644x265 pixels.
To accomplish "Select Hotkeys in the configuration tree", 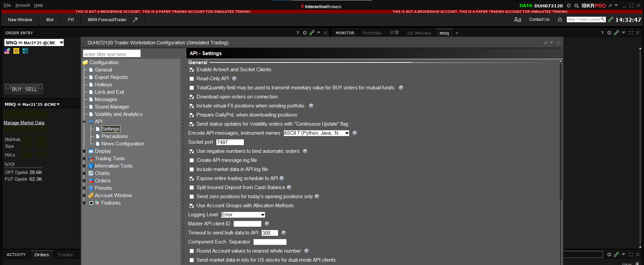I will tap(103, 85).
